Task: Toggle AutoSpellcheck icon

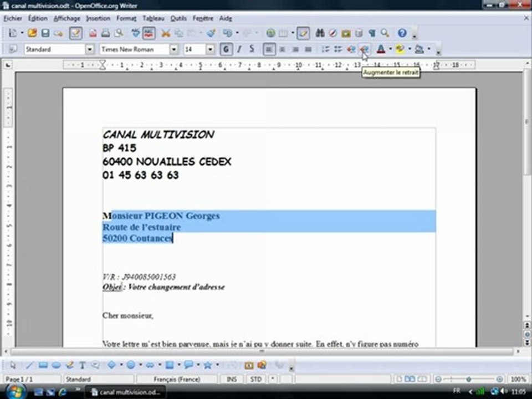Action: pos(149,33)
